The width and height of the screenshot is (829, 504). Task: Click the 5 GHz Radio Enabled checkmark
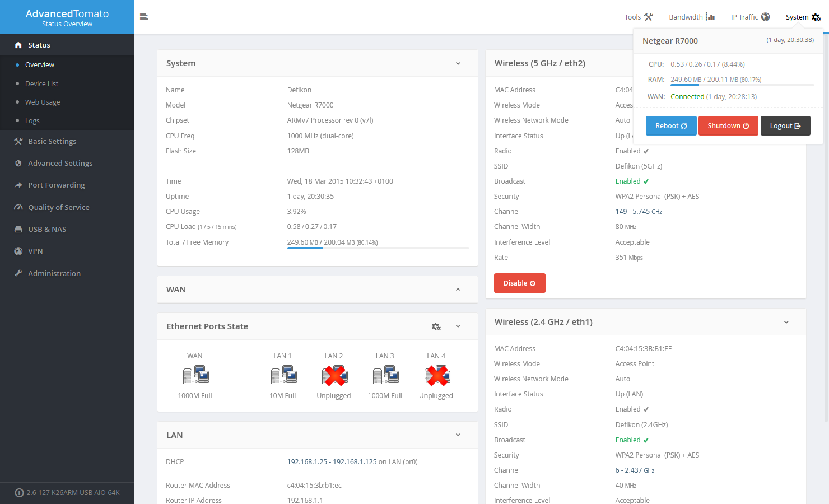click(646, 151)
